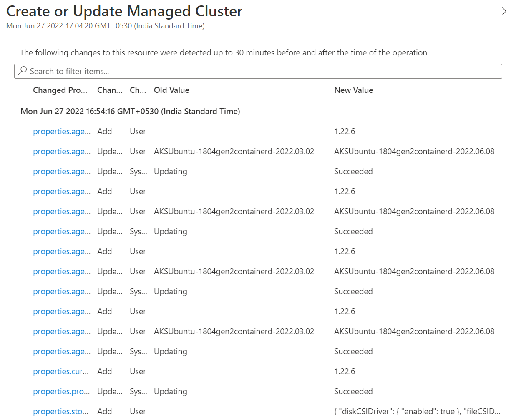Image resolution: width=506 pixels, height=420 pixels.
Task: Open the properties.cur... link
Action: coord(61,371)
